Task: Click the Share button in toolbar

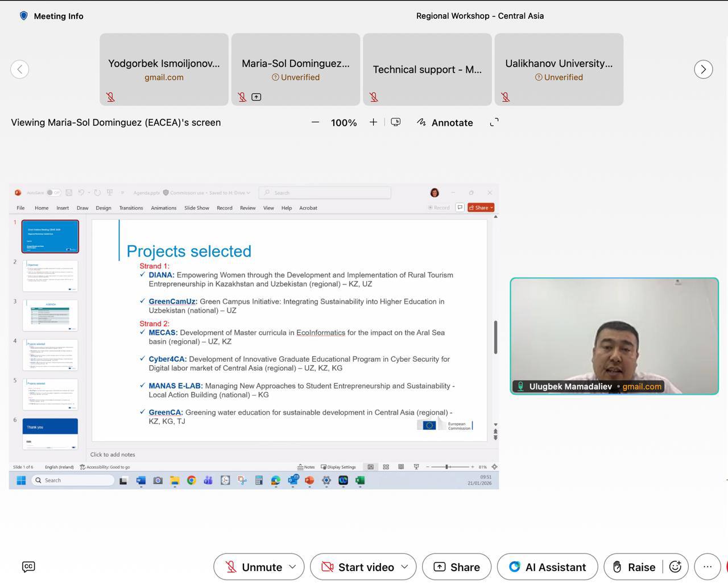Action: pyautogui.click(x=456, y=567)
